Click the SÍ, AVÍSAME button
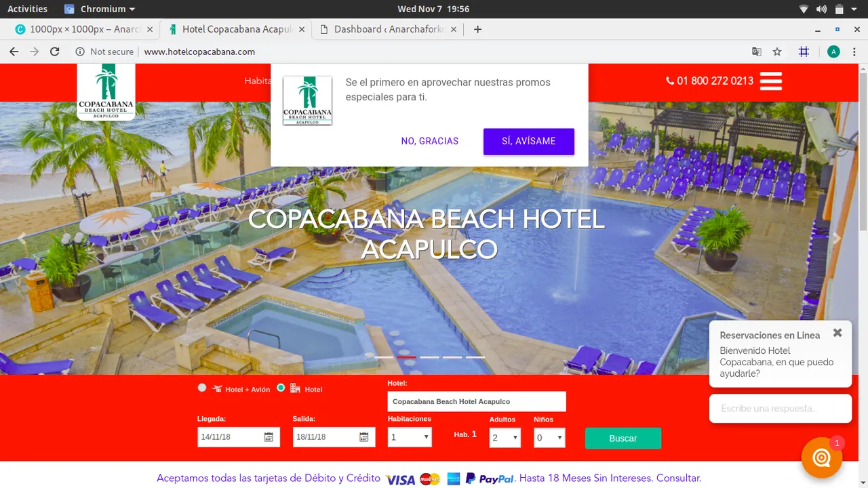868x488 pixels. click(x=529, y=141)
